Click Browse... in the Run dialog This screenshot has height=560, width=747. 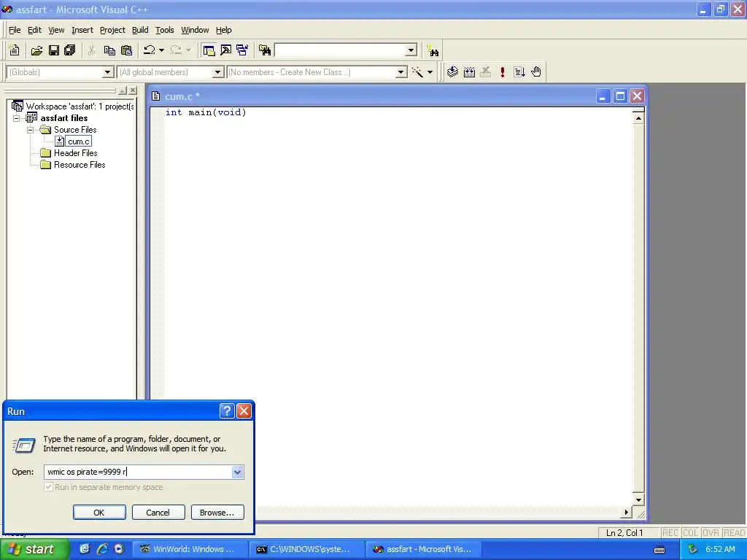pyautogui.click(x=217, y=513)
